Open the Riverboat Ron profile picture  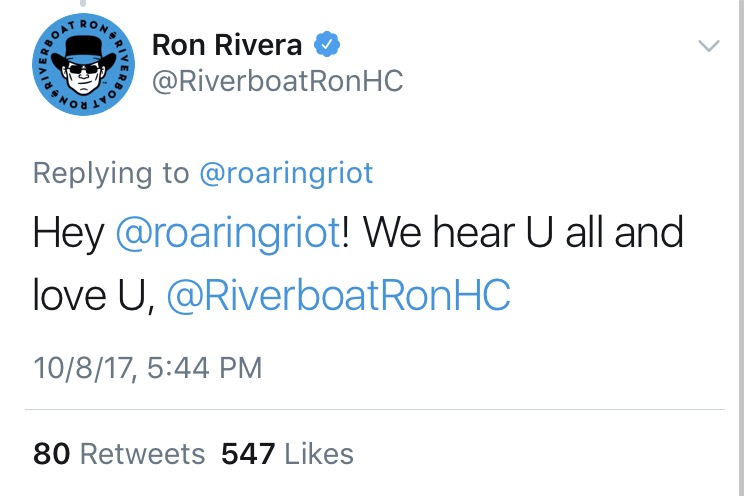pos(83,64)
